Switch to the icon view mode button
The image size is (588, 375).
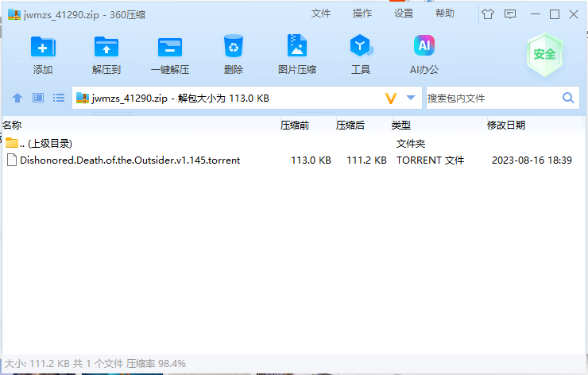point(38,99)
